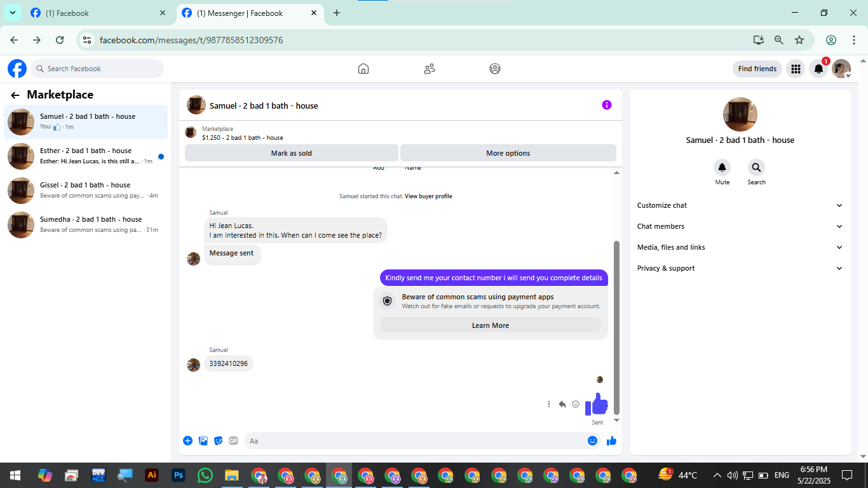868x488 pixels.
Task: Open the Windows Start menu
Action: point(15,475)
